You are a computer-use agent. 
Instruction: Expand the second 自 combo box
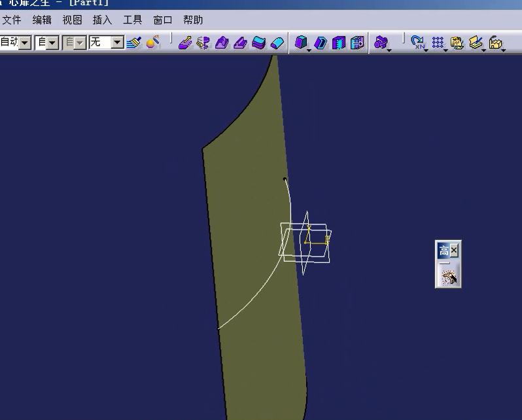click(52, 43)
